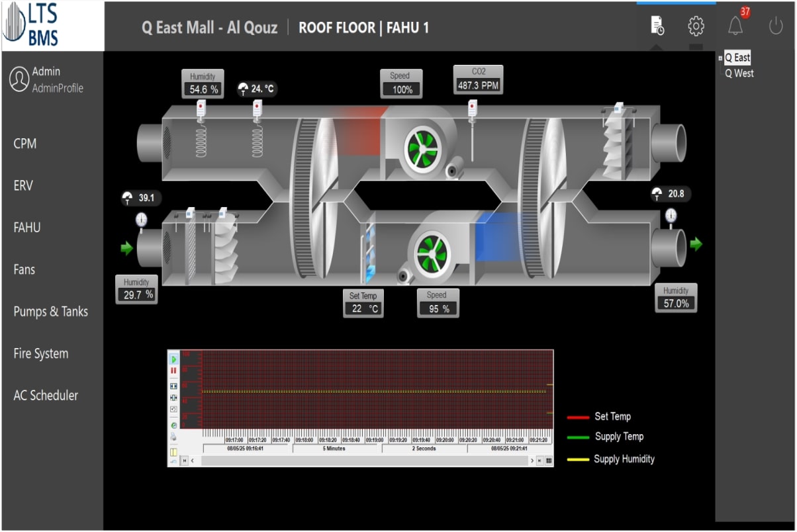The width and height of the screenshot is (797, 532).
Task: Click the trend chart horizontal scrollbar
Action: [364, 461]
